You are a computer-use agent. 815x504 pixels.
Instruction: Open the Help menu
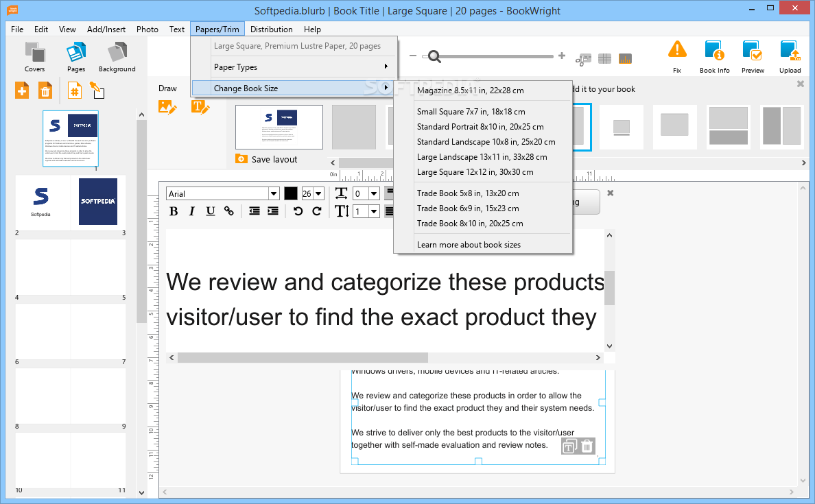coord(312,29)
